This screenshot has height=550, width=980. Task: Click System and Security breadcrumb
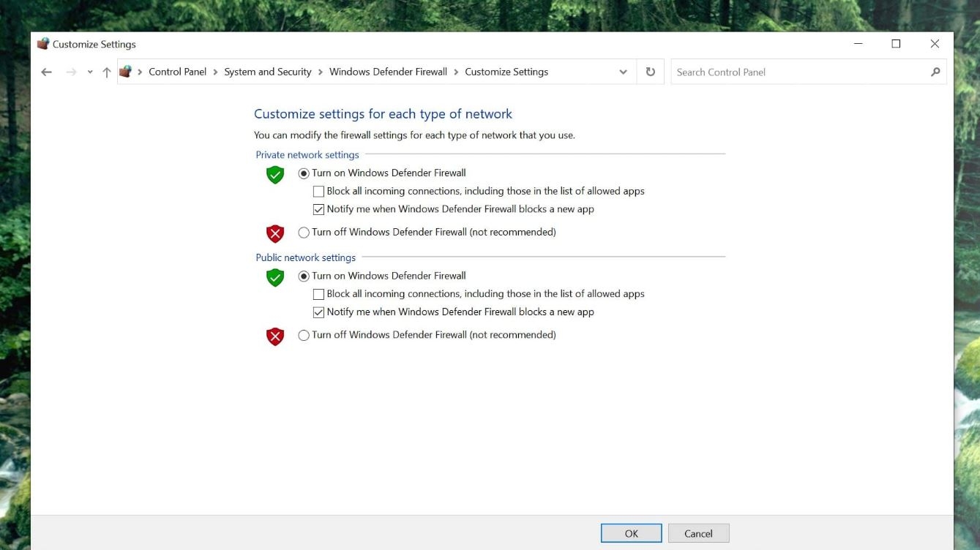coord(268,72)
